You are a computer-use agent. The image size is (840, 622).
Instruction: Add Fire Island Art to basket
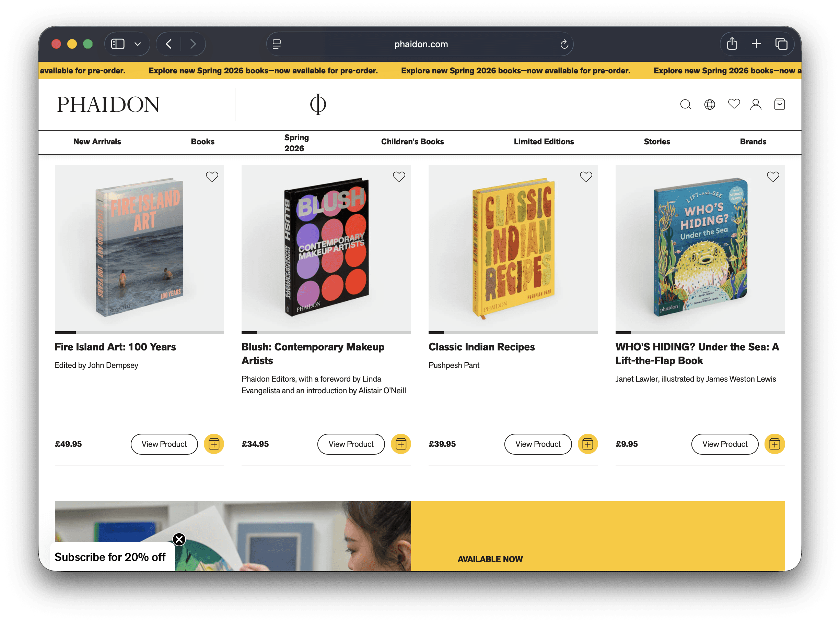click(x=214, y=444)
